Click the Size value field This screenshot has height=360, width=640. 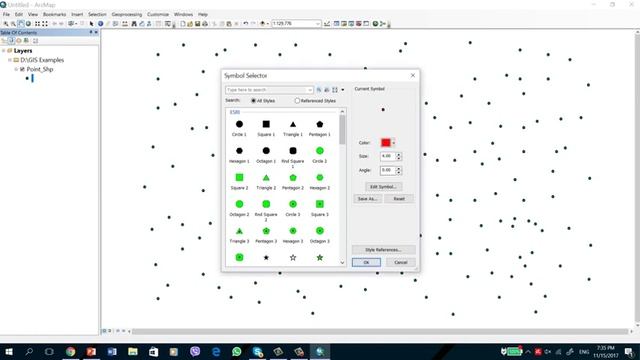coord(388,156)
